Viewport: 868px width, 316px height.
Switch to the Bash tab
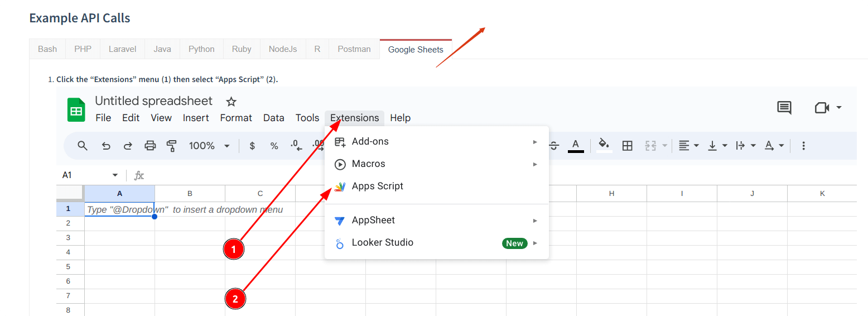click(x=47, y=49)
